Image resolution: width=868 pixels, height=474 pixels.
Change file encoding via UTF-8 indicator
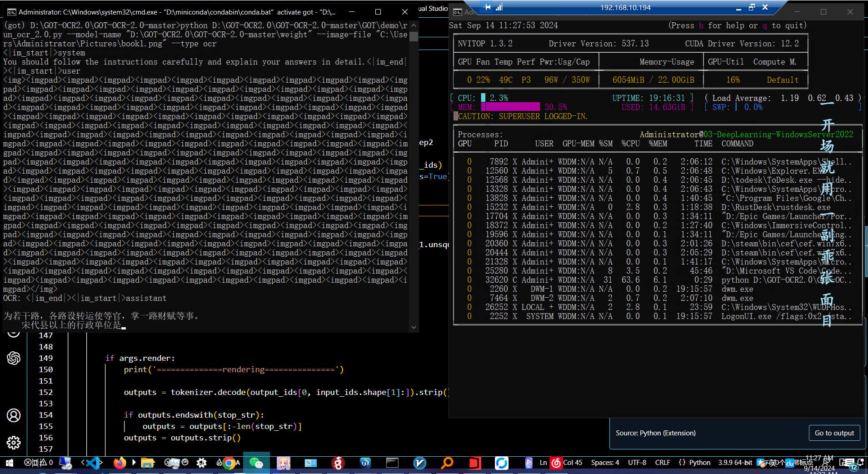coord(637,463)
